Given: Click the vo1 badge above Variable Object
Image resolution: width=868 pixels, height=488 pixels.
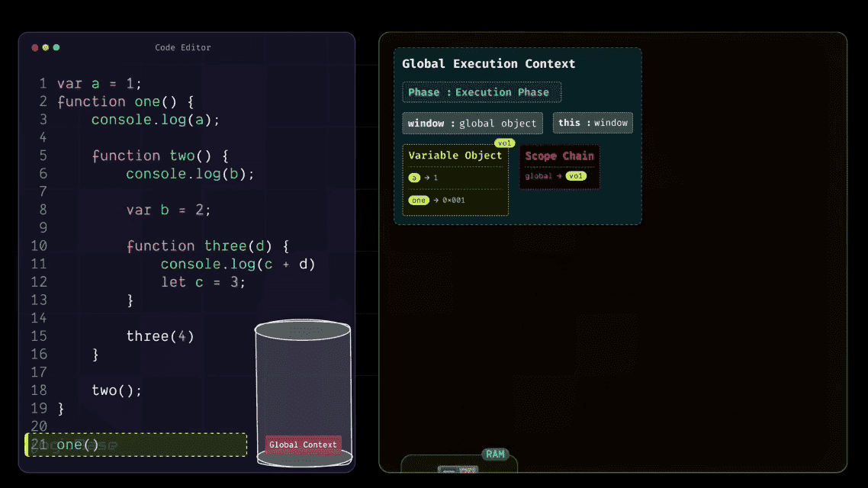Looking at the screenshot, I should [x=504, y=143].
